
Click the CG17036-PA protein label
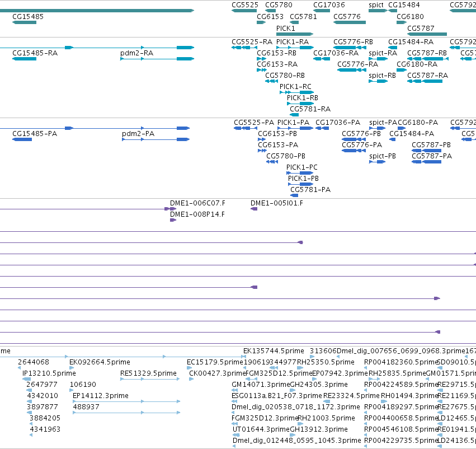[x=338, y=123]
